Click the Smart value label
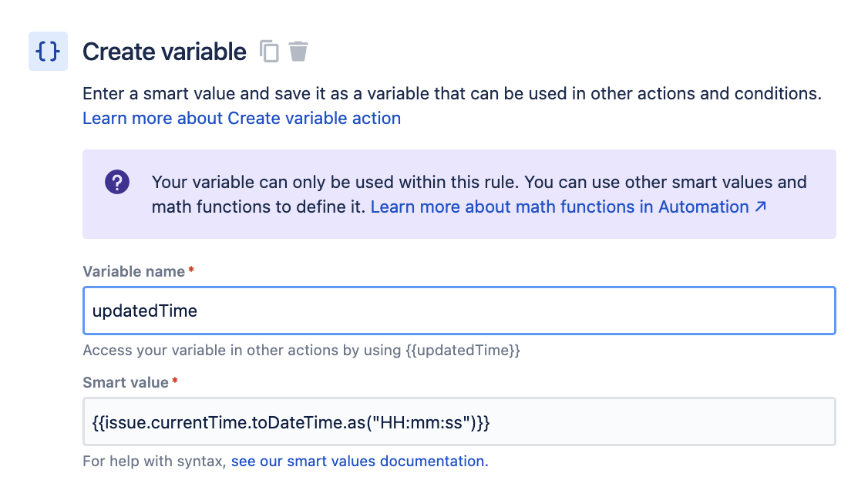Image resolution: width=868 pixels, height=487 pixels. pos(126,382)
